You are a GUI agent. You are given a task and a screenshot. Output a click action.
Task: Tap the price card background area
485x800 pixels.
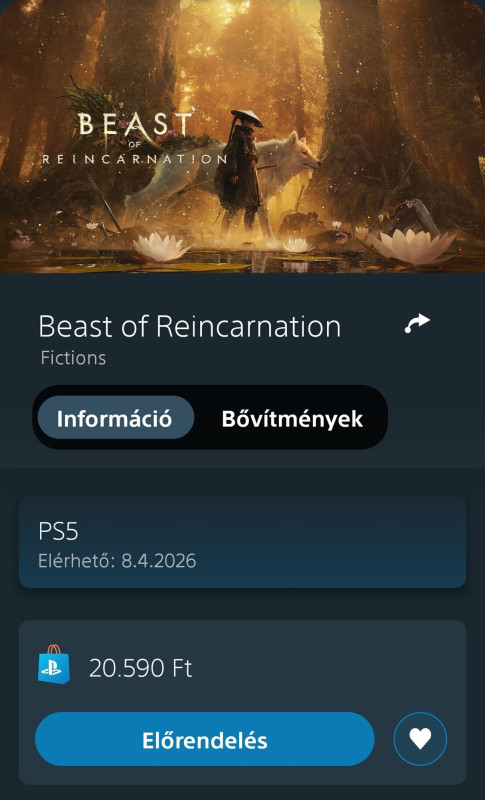(242, 702)
